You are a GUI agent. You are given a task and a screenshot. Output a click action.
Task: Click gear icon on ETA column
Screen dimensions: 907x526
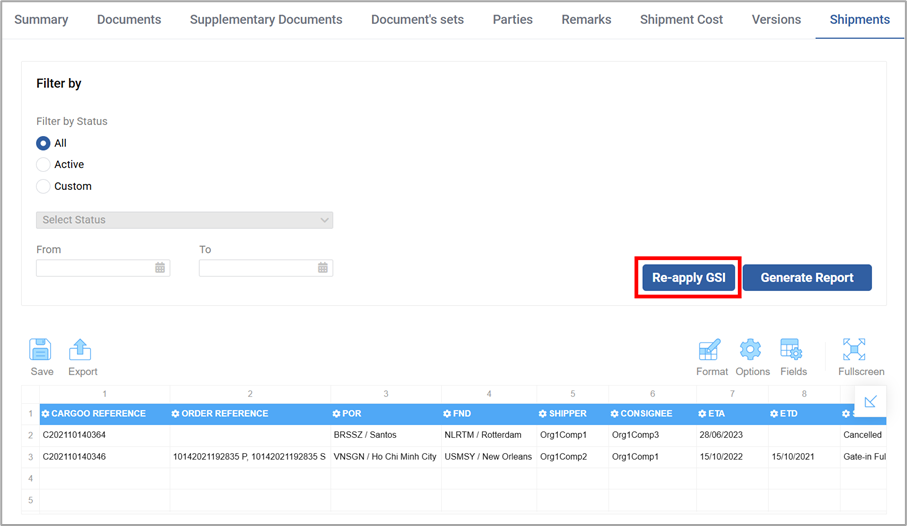point(702,414)
